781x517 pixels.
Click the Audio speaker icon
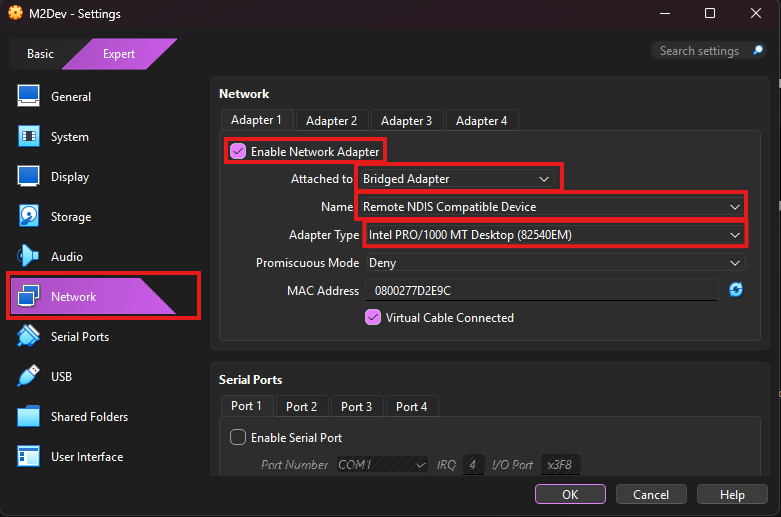[x=29, y=257]
